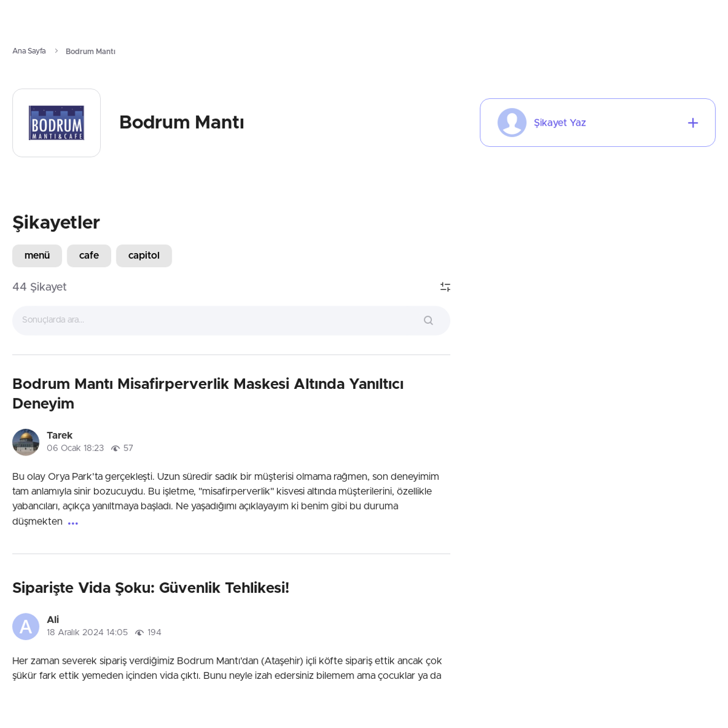Click the date 18 Aralık 2024 14:05
Viewport: 728px width, 728px height.
point(87,633)
